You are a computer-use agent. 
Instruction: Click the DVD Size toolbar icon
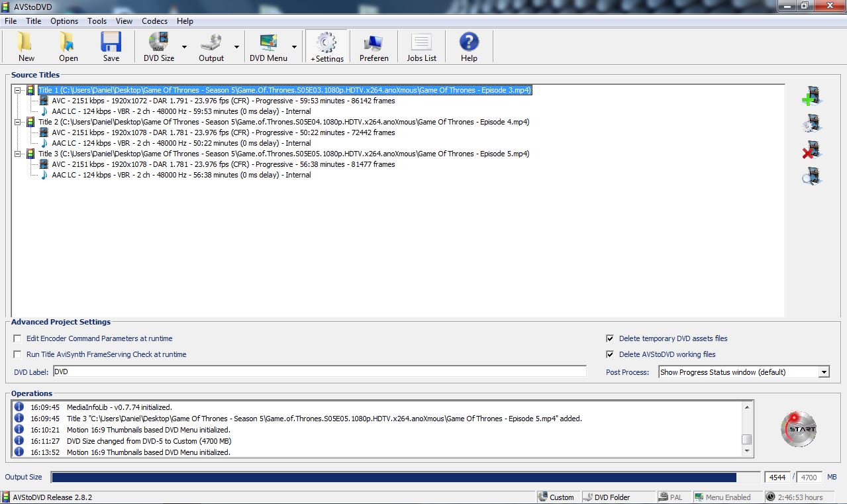[159, 46]
